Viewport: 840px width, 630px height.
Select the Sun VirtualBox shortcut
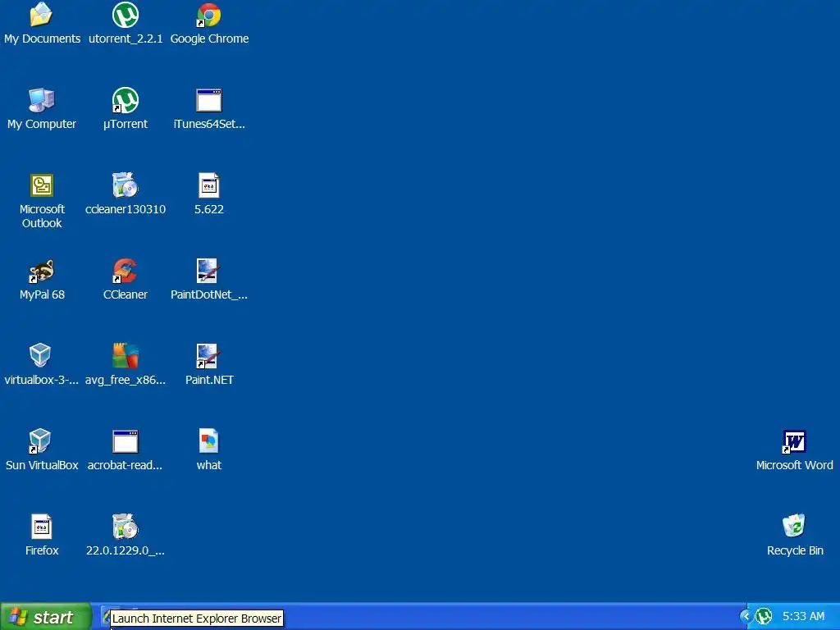pyautogui.click(x=40, y=441)
